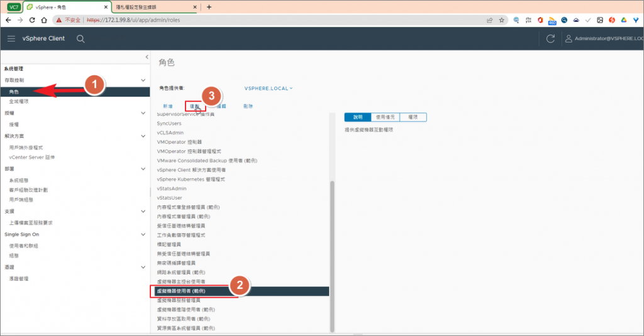Viewport: 644px width, 336px height.
Task: Select the vStatsUser role
Action: click(169, 198)
